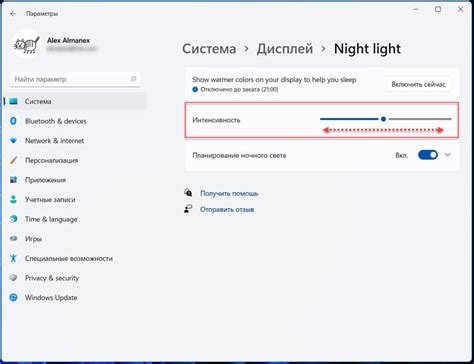
Task: Maximize the settings window
Action: (x=438, y=9)
